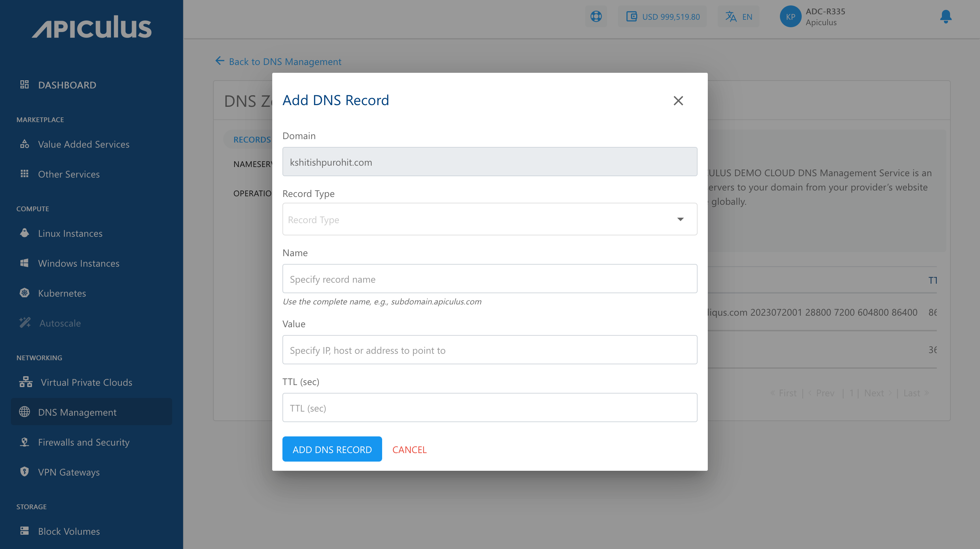Open Windows Instances

point(79,263)
